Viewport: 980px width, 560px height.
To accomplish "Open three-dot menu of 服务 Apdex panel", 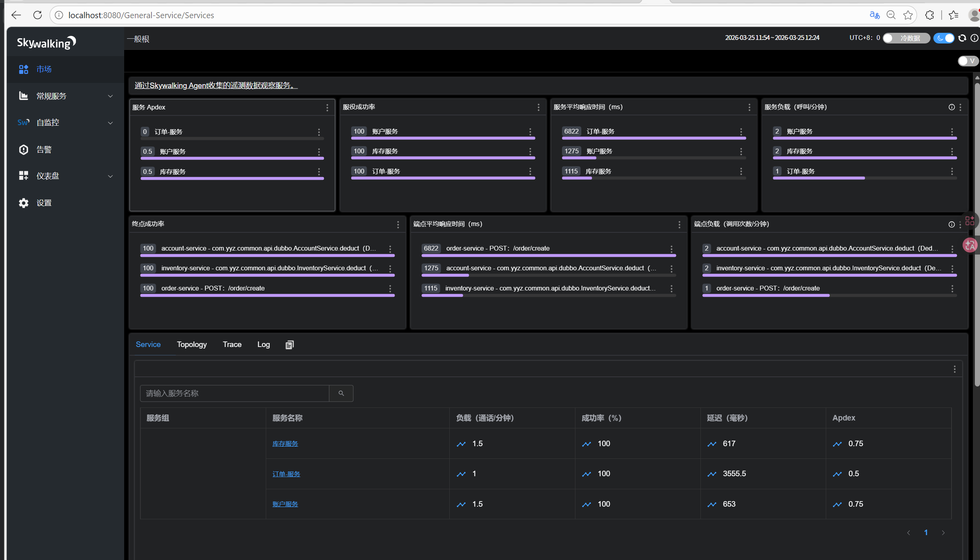I will pyautogui.click(x=327, y=107).
